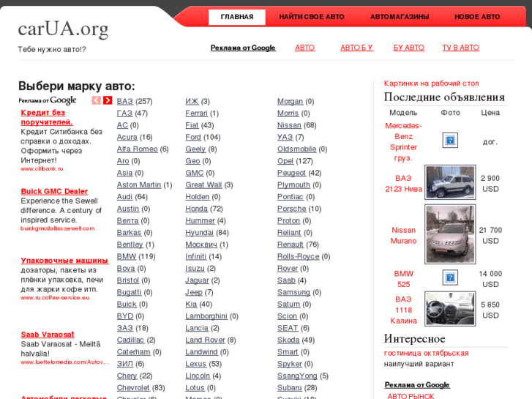Select the Peugeot brand link
532x399 pixels.
coord(291,173)
